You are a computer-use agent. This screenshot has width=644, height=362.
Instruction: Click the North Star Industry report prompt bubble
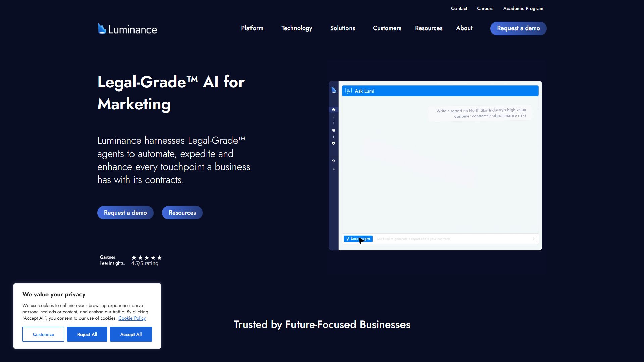[480, 113]
